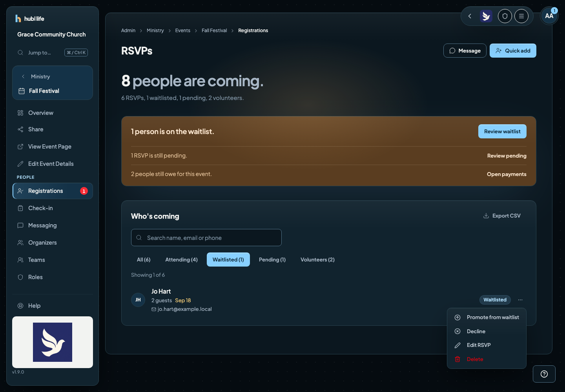Screen dimensions: 565x392
Task: Click Review waitlist button
Action: 502,131
